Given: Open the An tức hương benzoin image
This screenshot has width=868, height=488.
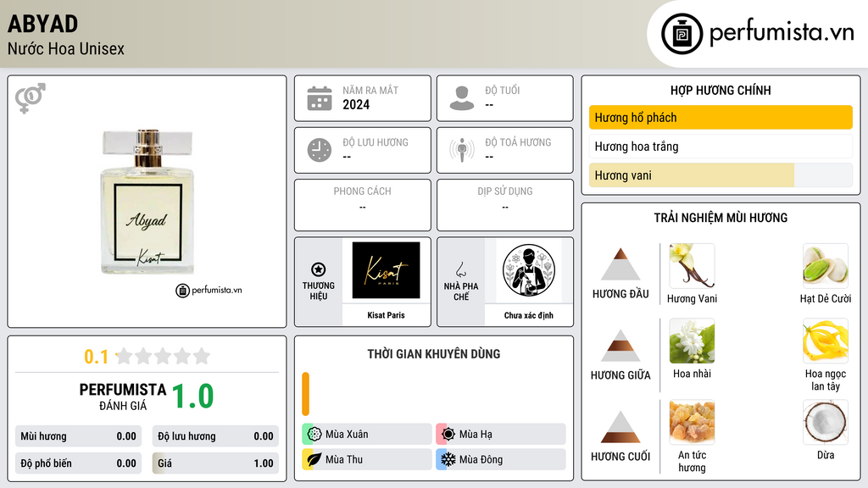Looking at the screenshot, I should coord(692,422).
